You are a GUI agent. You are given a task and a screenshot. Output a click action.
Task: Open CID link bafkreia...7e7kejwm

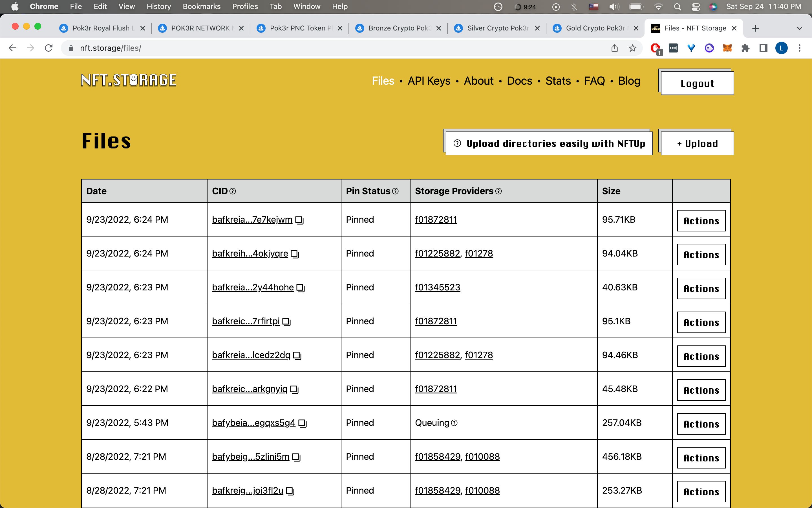252,220
